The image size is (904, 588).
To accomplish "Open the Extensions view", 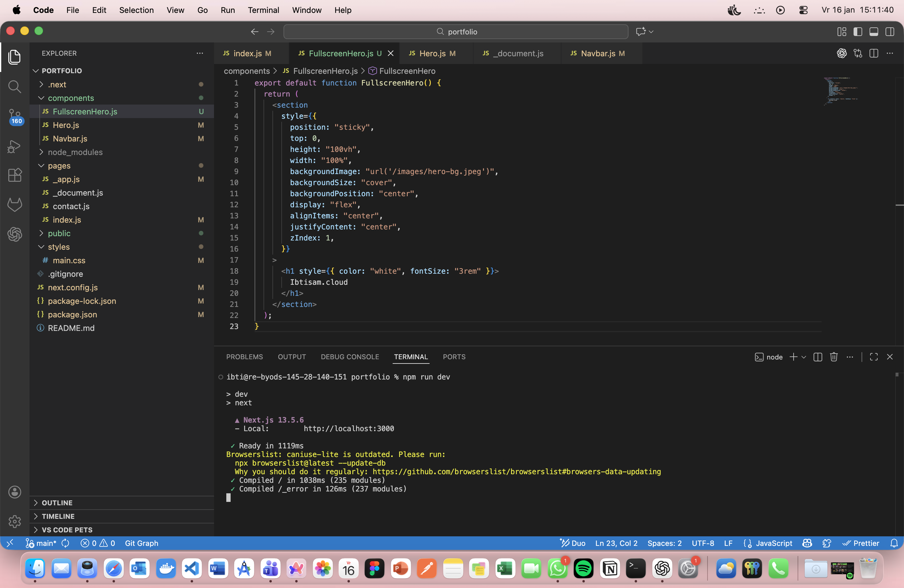I will pos(14,175).
